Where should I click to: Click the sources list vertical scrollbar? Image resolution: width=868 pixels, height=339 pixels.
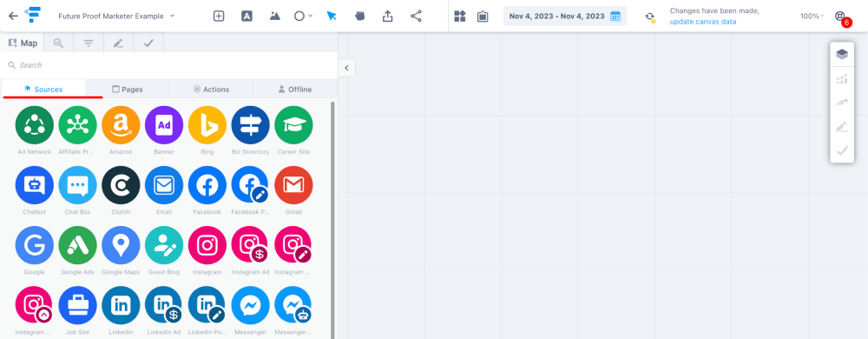pyautogui.click(x=332, y=219)
